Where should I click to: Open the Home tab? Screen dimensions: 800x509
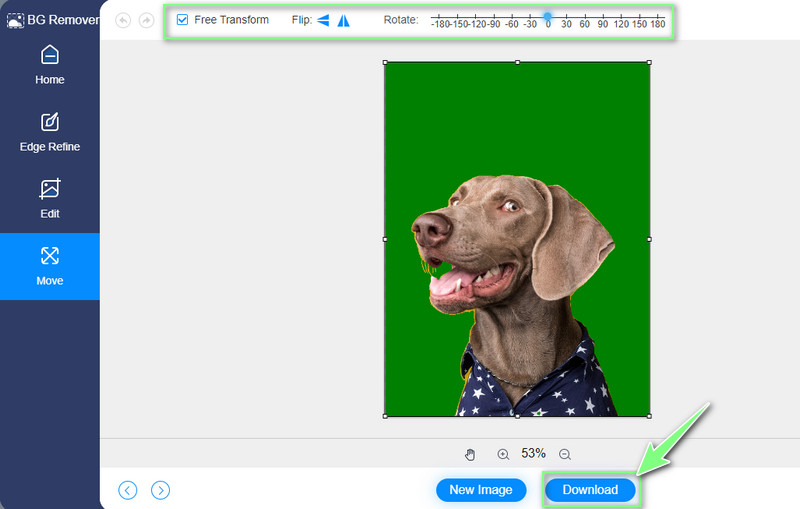[x=49, y=65]
